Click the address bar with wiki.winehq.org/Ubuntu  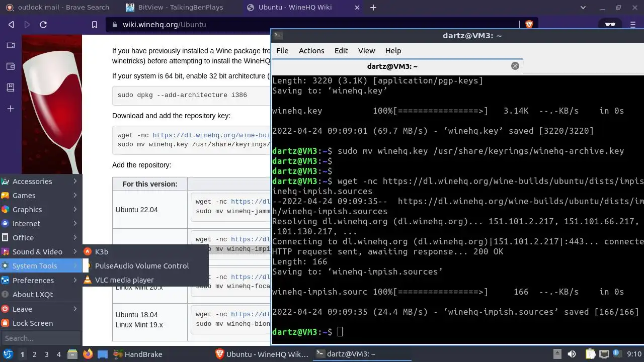point(312,25)
